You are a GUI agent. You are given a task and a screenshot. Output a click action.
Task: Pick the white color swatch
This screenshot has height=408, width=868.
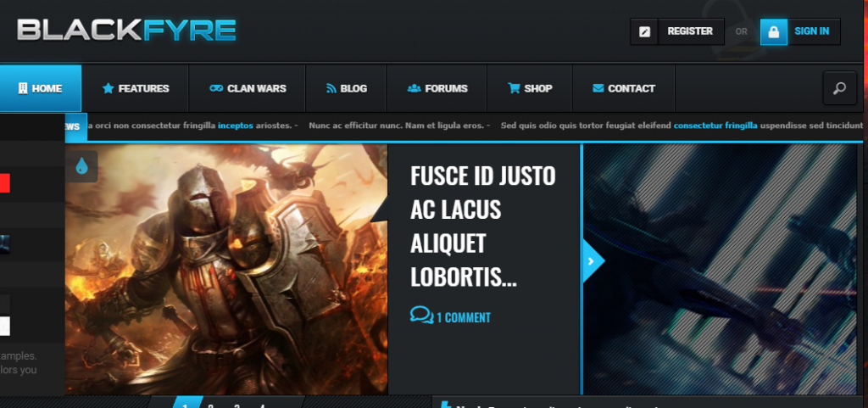(4, 326)
